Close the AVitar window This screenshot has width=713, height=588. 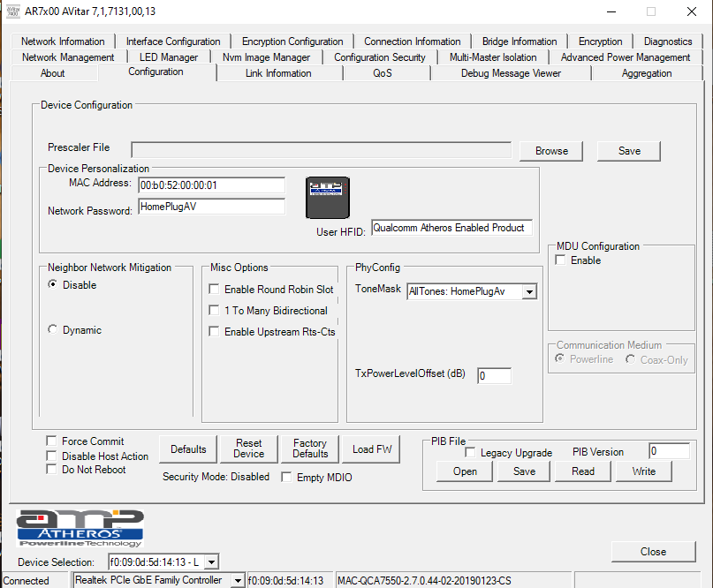tap(691, 11)
